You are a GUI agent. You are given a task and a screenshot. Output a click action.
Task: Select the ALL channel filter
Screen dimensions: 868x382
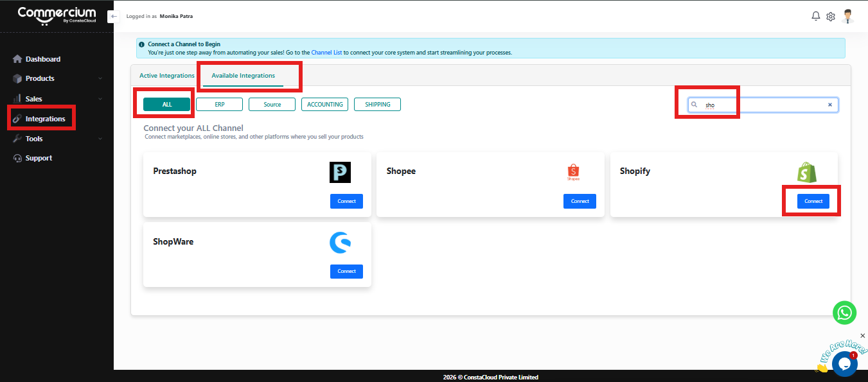(x=167, y=105)
